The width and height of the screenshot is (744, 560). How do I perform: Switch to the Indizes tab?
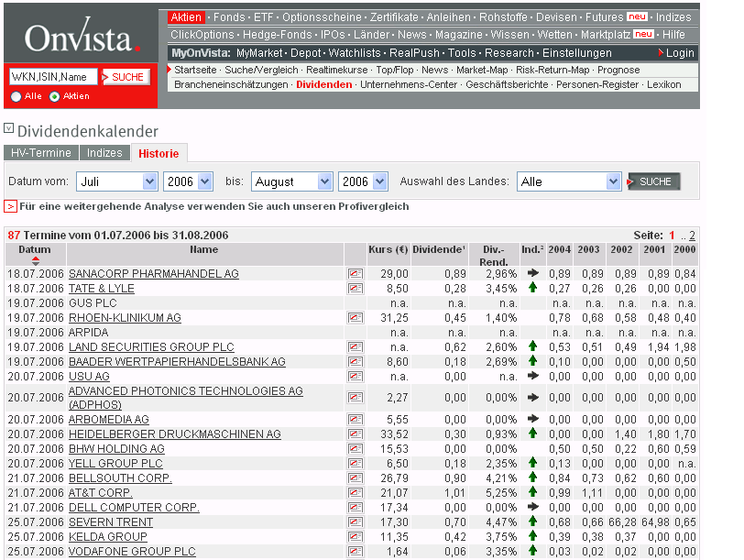(104, 153)
